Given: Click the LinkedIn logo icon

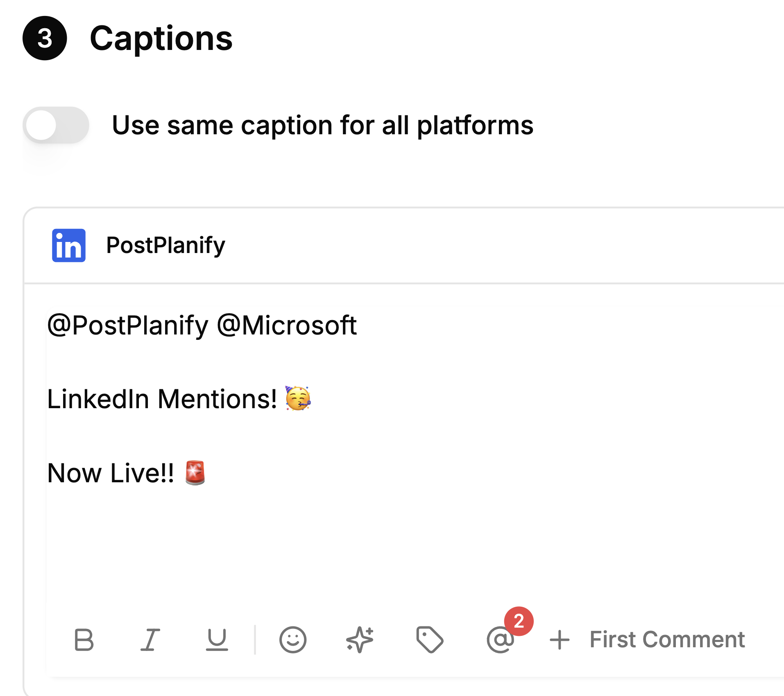Looking at the screenshot, I should (69, 245).
